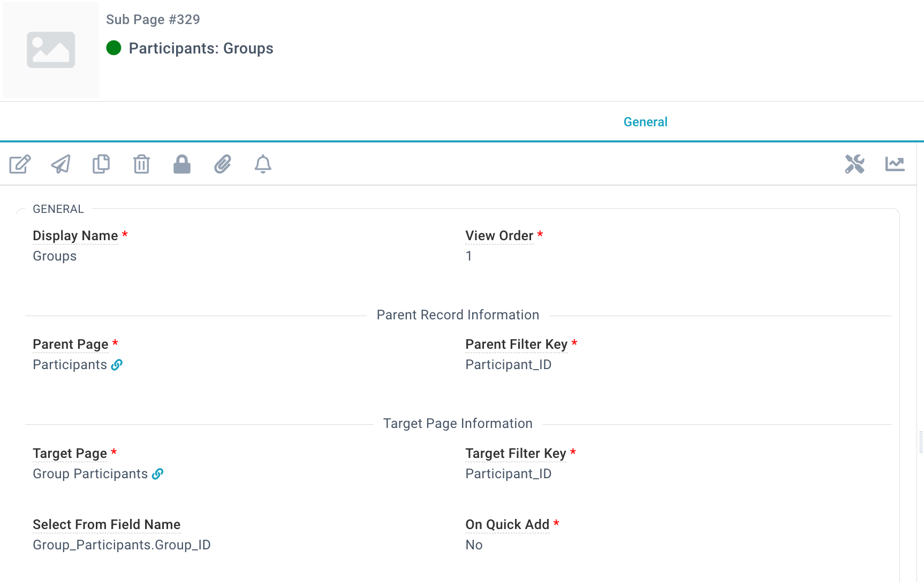Click the green status circle indicator
The image size is (924, 582).
pos(113,48)
